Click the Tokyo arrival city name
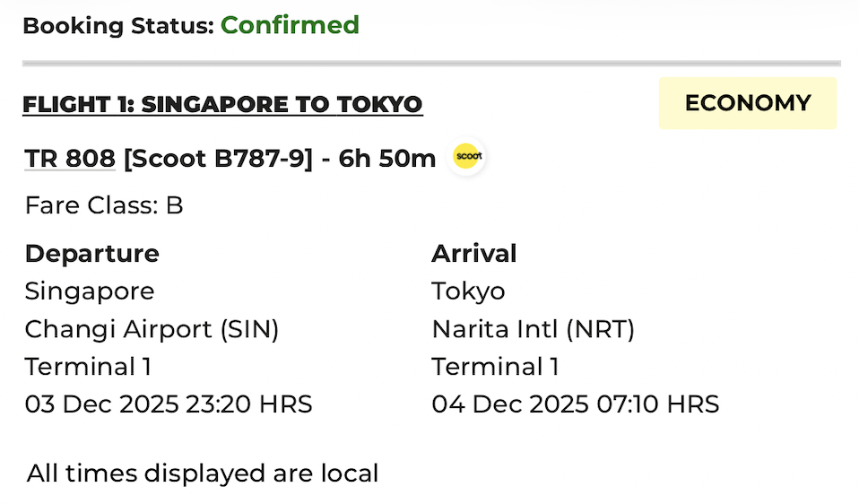Screen dimensions: 859x504 pyautogui.click(x=468, y=291)
